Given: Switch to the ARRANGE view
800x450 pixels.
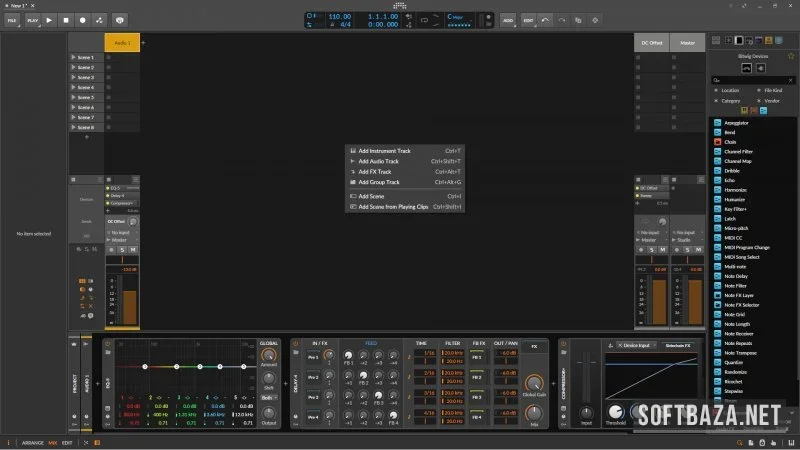Looking at the screenshot, I should point(32,442).
